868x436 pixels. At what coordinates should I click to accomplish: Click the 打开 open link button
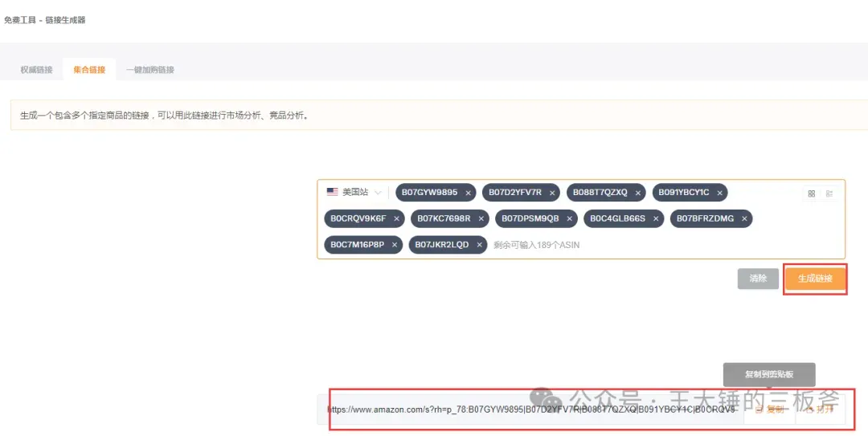click(821, 410)
